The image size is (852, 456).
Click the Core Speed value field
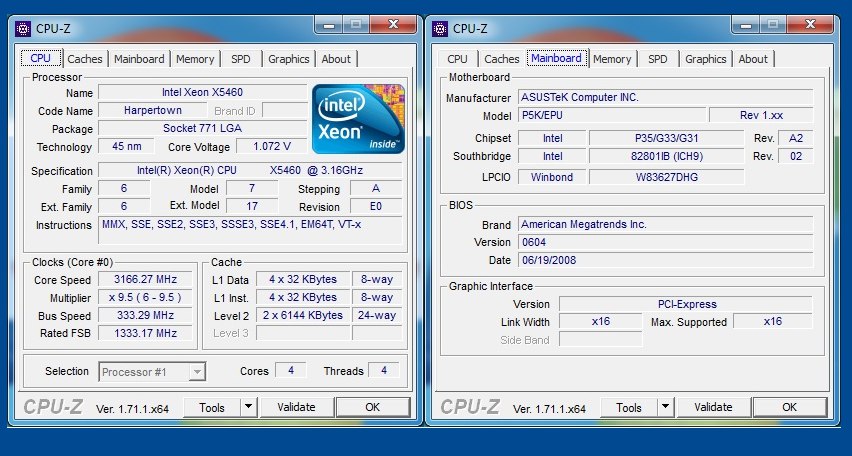point(141,279)
